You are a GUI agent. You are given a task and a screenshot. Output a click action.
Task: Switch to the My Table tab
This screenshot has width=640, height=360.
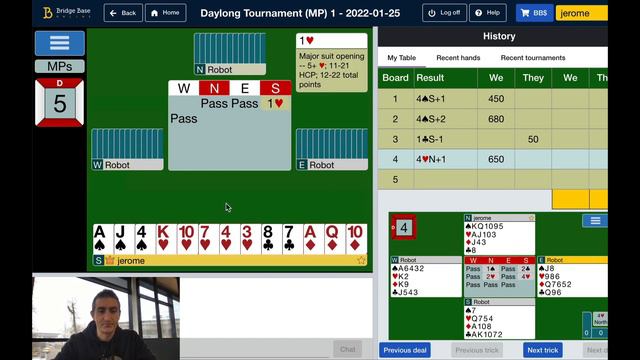tap(402, 58)
